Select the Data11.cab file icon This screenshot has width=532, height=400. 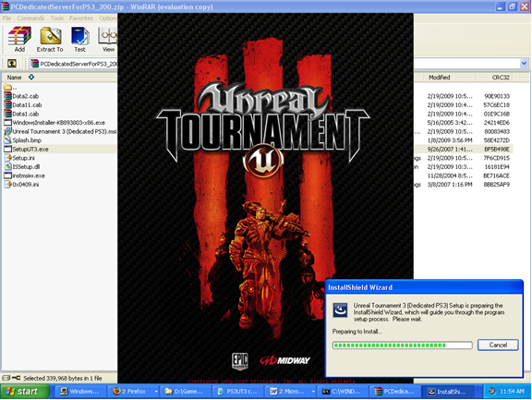click(7, 104)
